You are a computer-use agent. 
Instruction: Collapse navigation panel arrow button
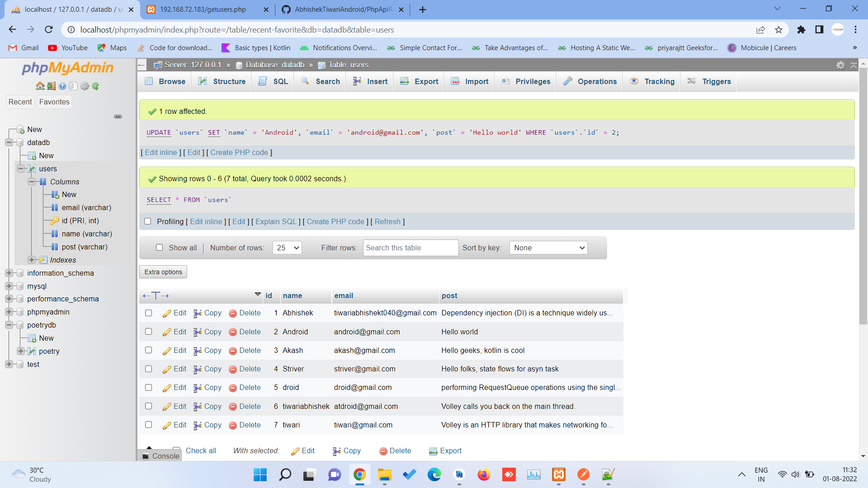point(142,65)
